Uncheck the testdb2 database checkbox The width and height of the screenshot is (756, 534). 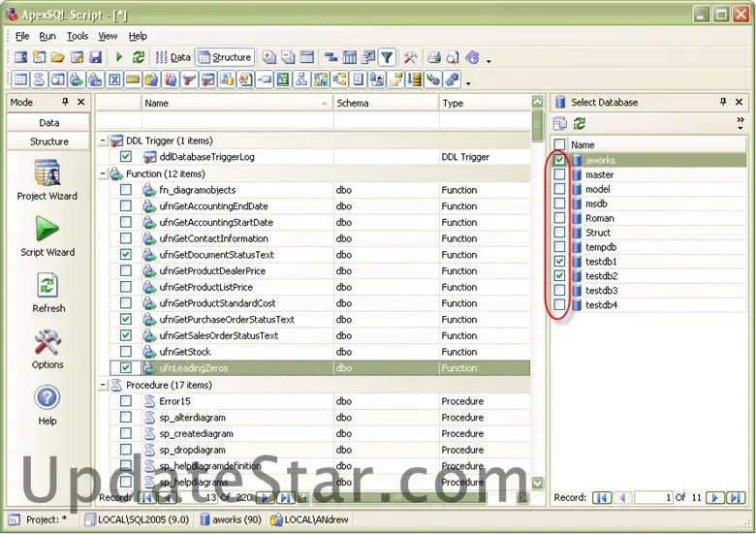click(x=559, y=275)
